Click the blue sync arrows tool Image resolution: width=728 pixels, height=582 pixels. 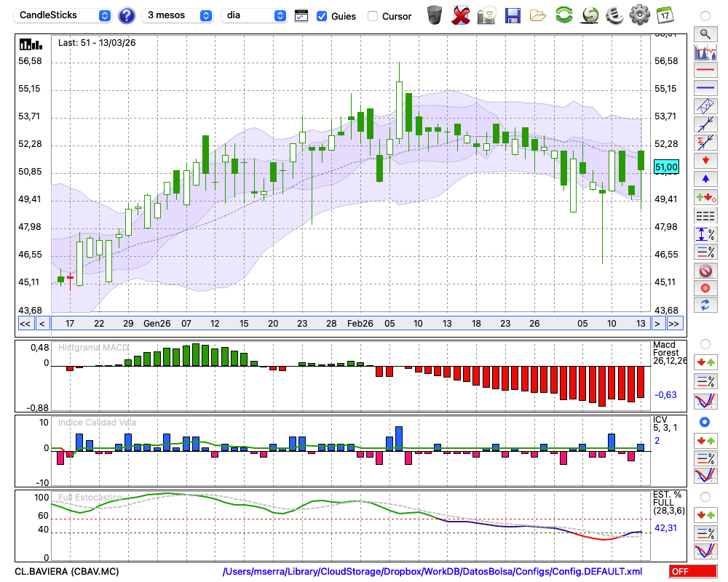(x=705, y=305)
